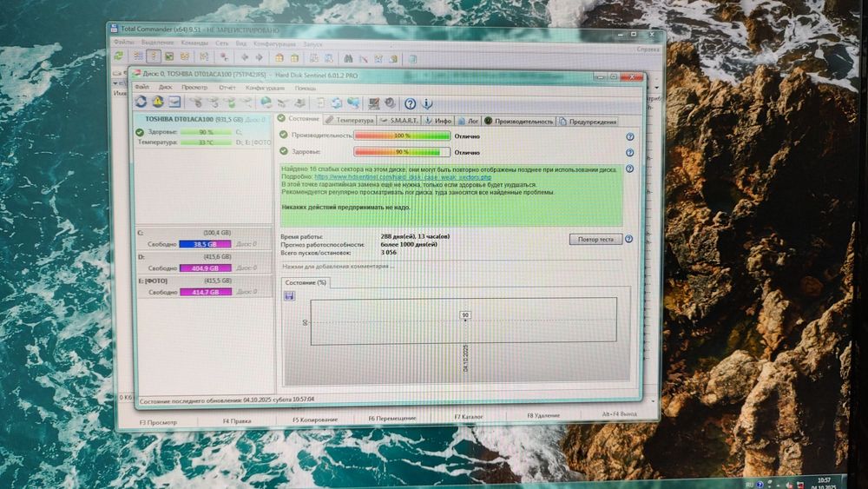Click F7 Каталог in Total Commander
Viewport: 868px width, 489px height.
click(x=469, y=416)
